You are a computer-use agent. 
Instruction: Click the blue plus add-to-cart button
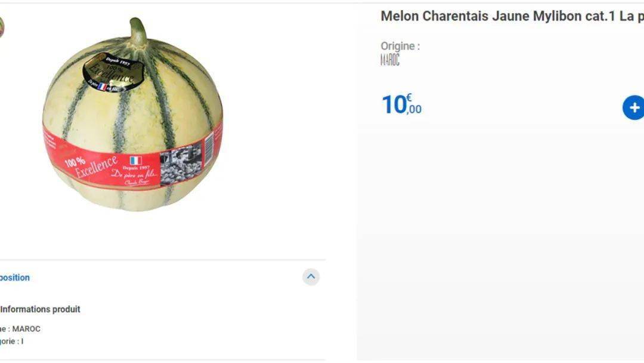click(x=634, y=108)
